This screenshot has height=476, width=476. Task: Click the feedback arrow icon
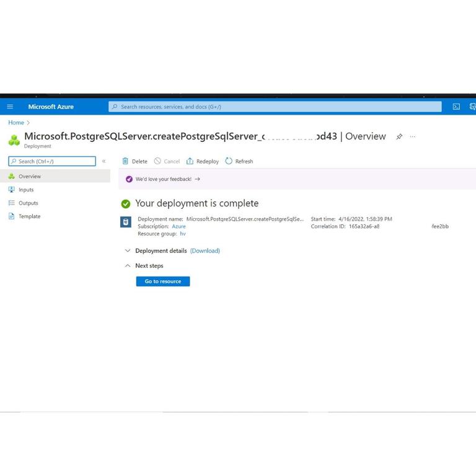coord(197,179)
